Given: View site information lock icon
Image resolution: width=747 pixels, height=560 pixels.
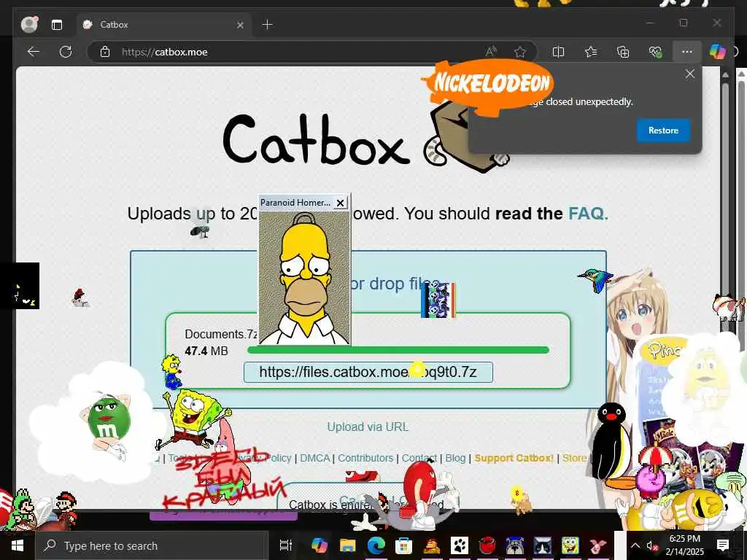Looking at the screenshot, I should tap(105, 52).
